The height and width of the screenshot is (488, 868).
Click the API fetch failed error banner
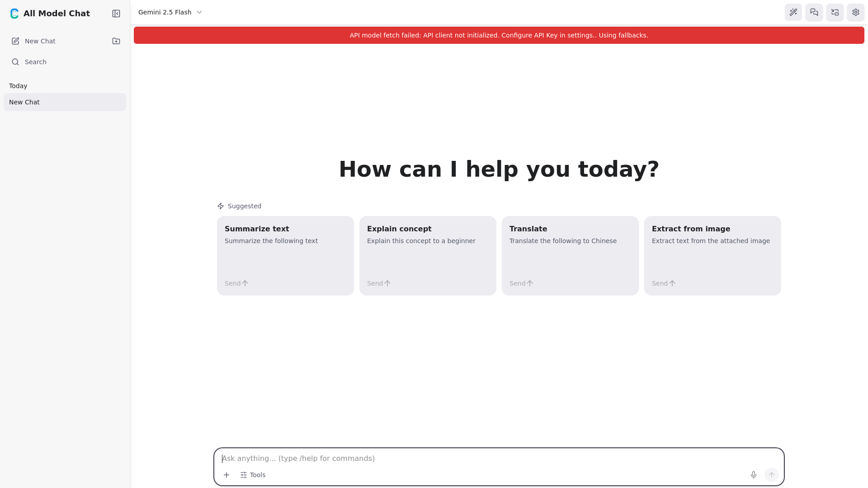499,35
